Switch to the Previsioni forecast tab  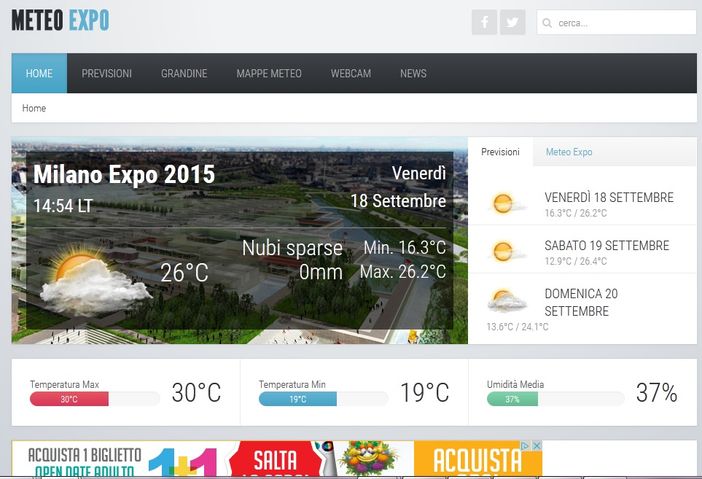coord(501,152)
